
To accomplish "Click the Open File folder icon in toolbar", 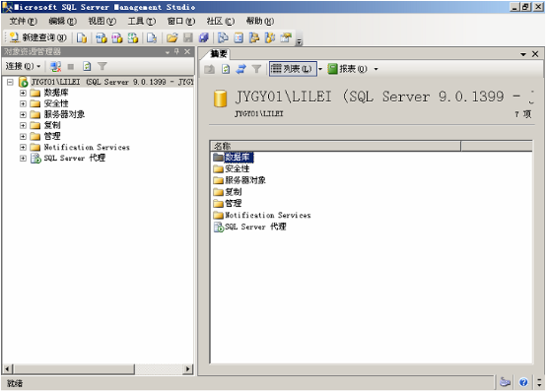I will tap(171, 37).
